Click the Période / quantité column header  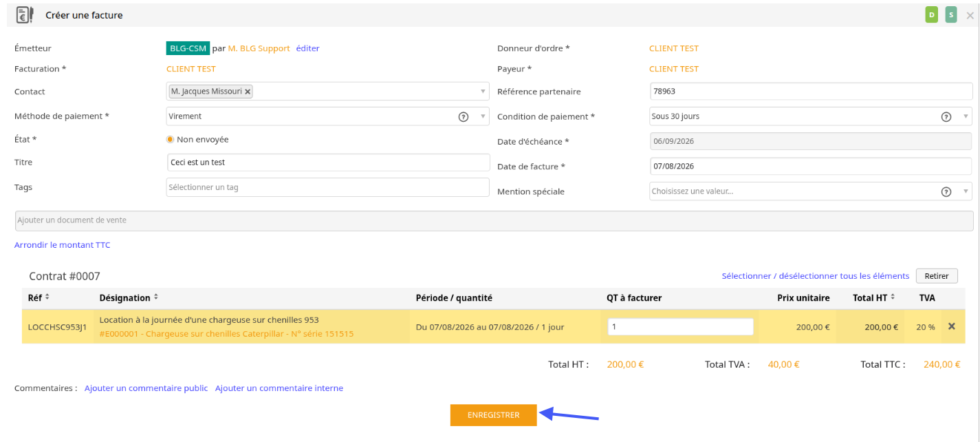click(x=454, y=298)
